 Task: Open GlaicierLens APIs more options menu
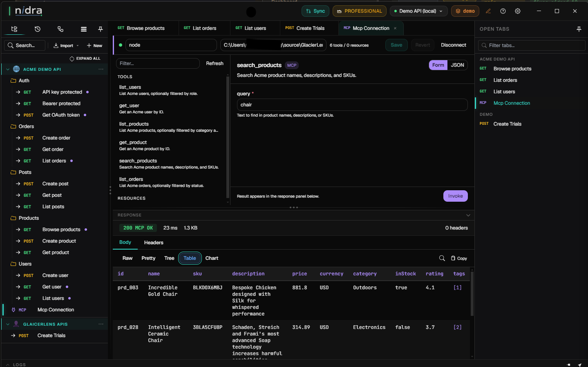coord(101,324)
